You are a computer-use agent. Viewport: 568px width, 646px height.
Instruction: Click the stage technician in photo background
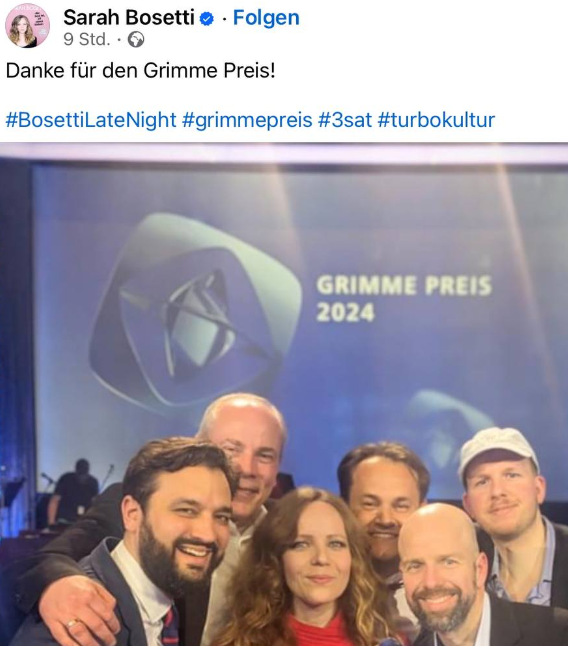tap(74, 492)
